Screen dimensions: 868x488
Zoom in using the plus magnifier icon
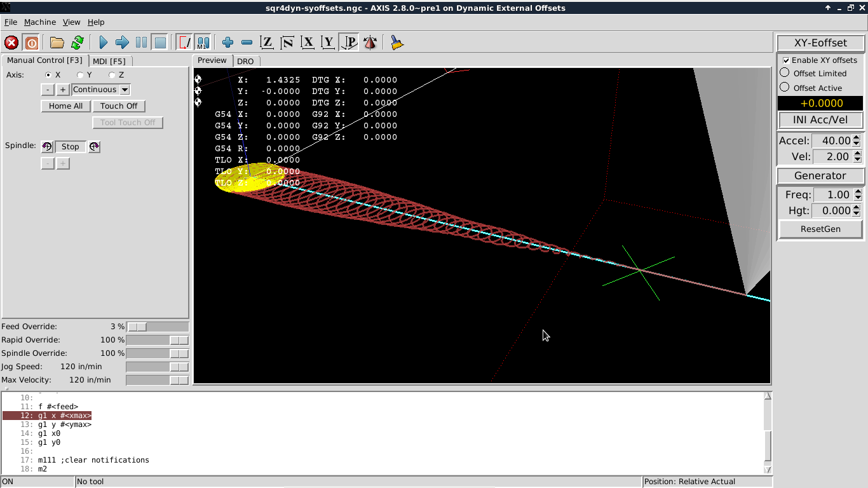click(x=227, y=43)
